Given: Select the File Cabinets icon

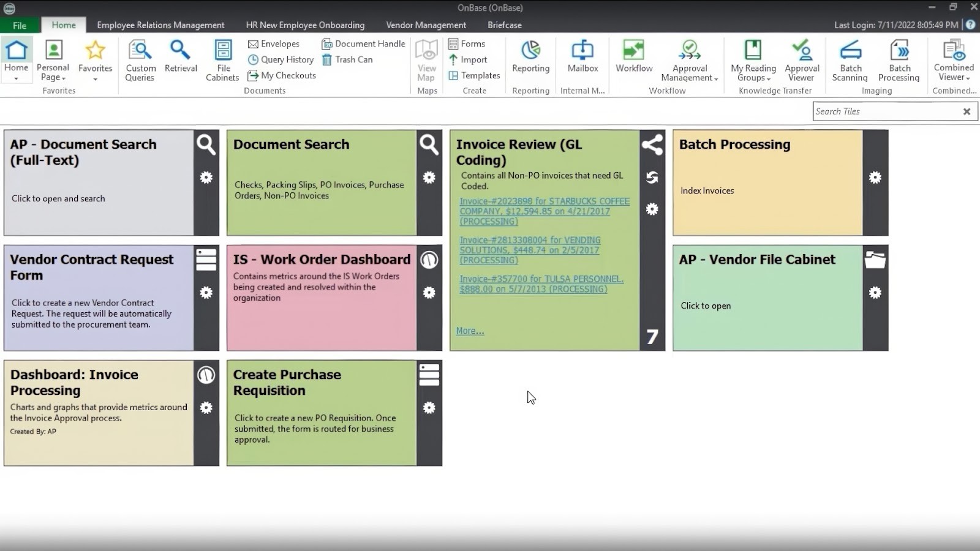Looking at the screenshot, I should pyautogui.click(x=222, y=59).
